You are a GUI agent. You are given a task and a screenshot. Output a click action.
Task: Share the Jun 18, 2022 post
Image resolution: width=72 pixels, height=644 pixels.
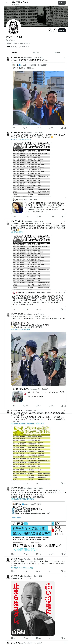(x=65, y=483)
